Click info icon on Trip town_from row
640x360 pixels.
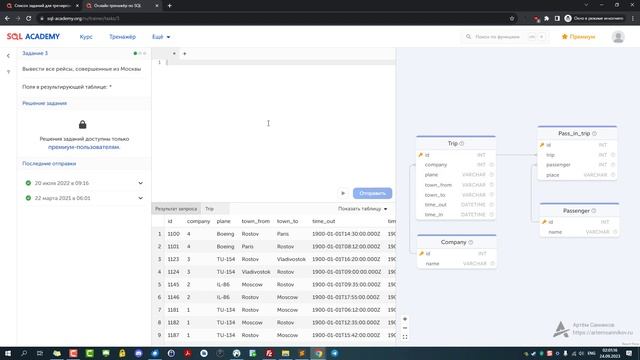coord(491,185)
